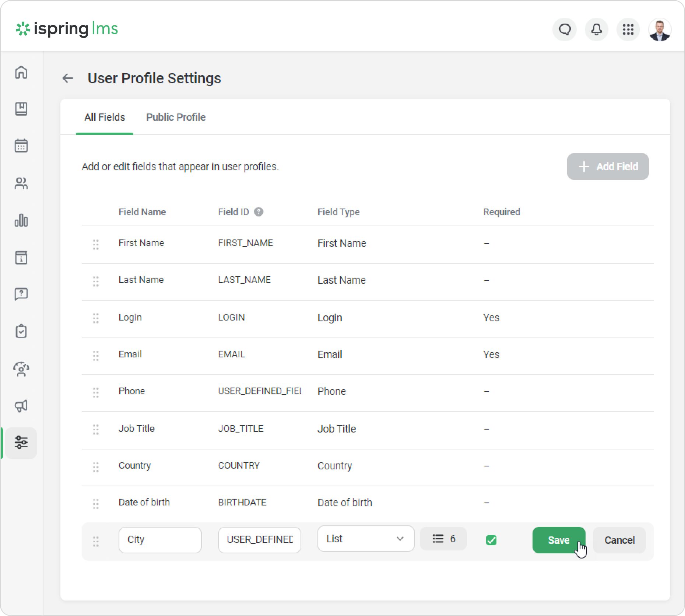The width and height of the screenshot is (685, 616).
Task: Click the megaphone announcements sidebar icon
Action: [x=21, y=406]
